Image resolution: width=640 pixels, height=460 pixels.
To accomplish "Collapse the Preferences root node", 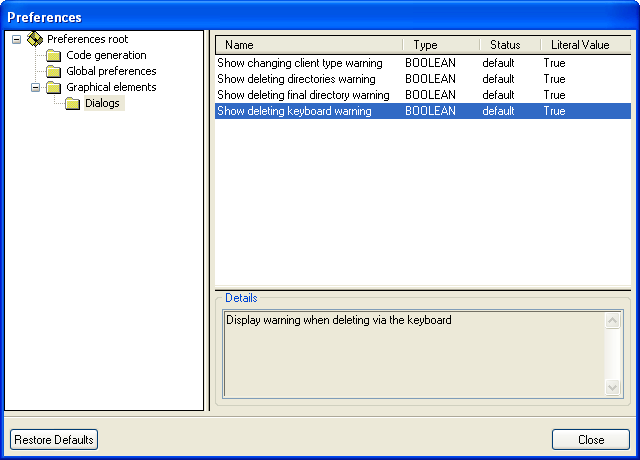I will click(16, 39).
